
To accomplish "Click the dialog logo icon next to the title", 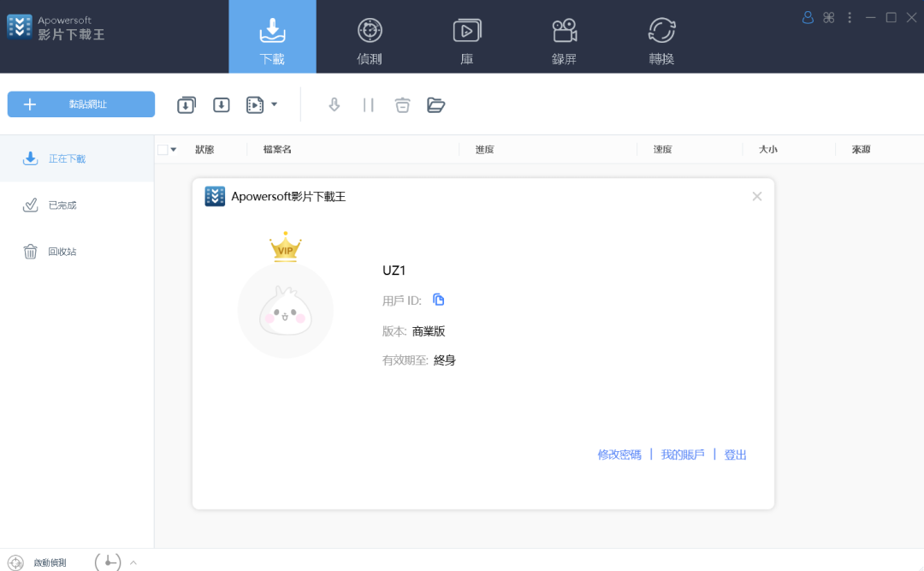I will [215, 196].
